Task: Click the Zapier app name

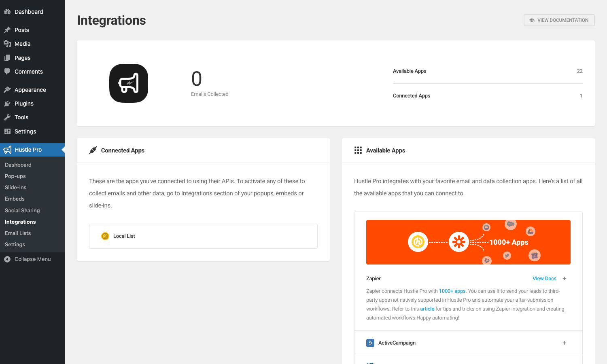Action: pos(374,279)
